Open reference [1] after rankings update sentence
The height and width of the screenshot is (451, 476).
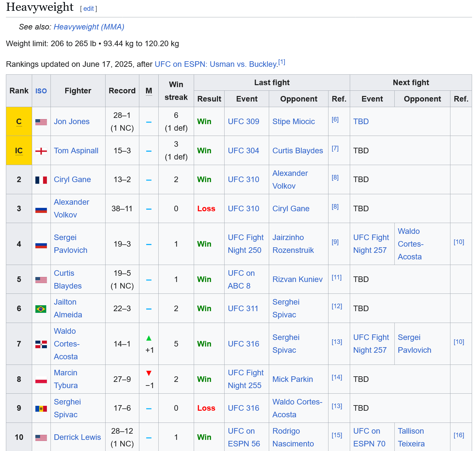tap(282, 62)
